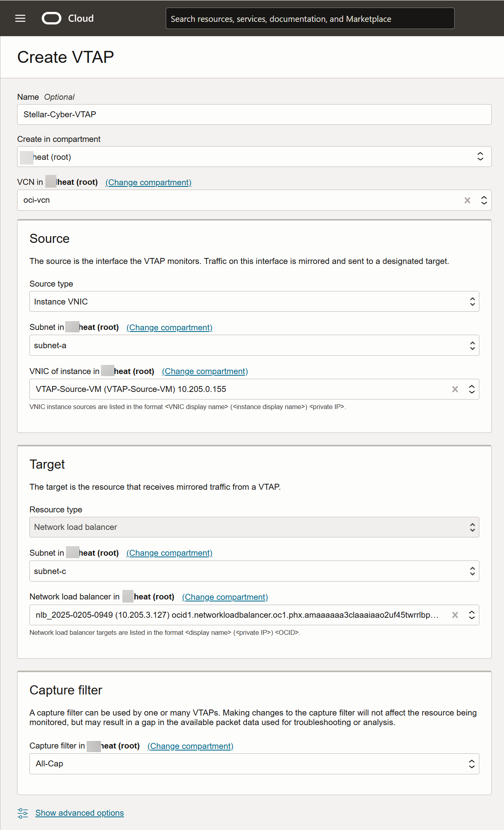504x830 pixels.
Task: Clear the selected network load balancer
Action: (x=455, y=615)
